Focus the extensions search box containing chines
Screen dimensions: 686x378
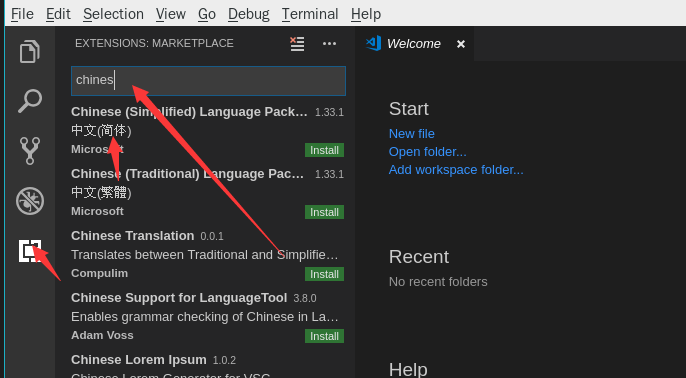tap(208, 80)
